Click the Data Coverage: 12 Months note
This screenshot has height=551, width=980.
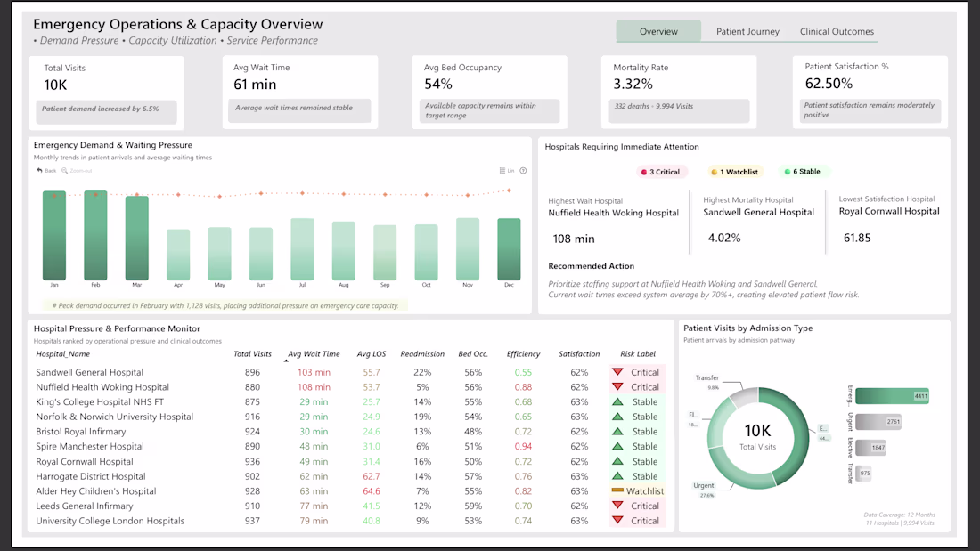(900, 515)
